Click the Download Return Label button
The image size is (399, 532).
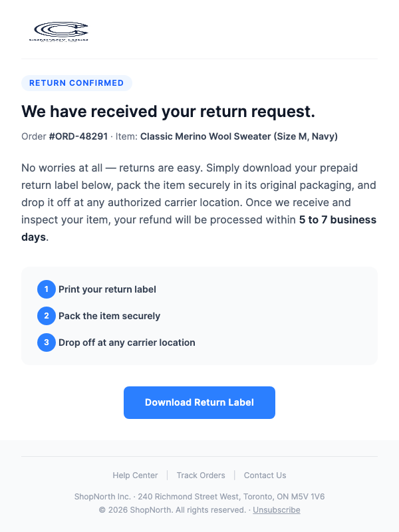tap(199, 402)
